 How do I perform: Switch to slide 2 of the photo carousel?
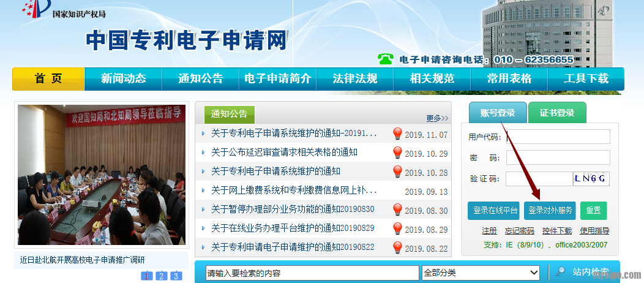click(x=161, y=276)
